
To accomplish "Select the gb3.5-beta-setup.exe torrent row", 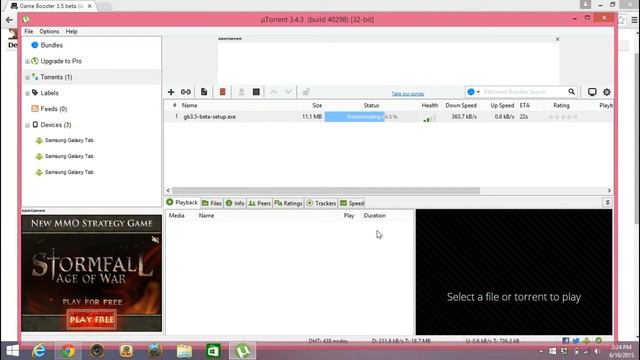I will point(388,117).
